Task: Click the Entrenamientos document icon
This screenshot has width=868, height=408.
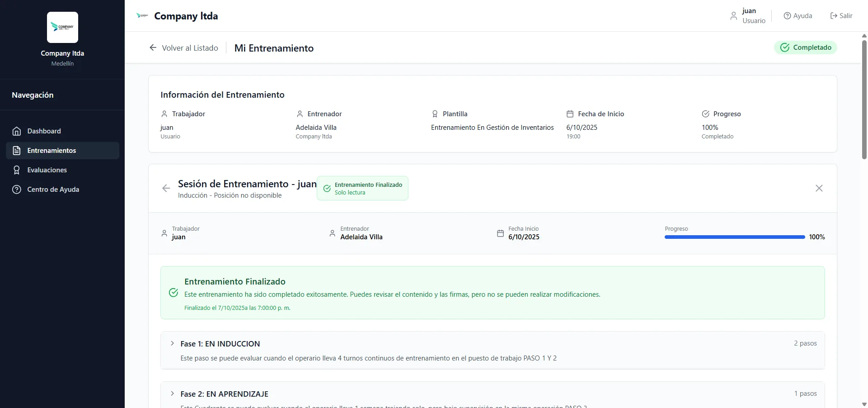Action: point(17,151)
